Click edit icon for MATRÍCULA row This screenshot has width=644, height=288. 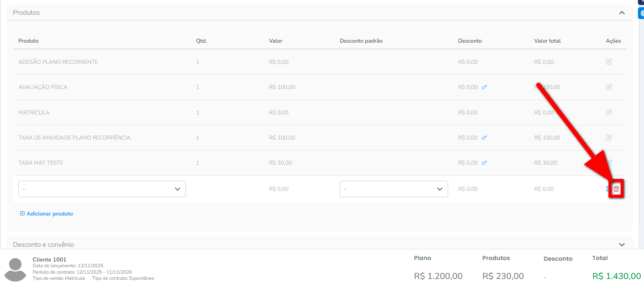(x=608, y=112)
